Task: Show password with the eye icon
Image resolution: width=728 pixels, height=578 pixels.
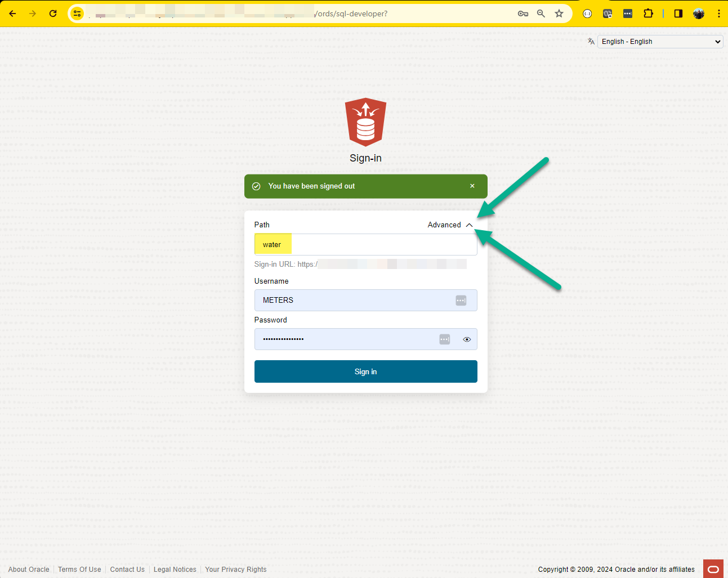Action: point(467,339)
